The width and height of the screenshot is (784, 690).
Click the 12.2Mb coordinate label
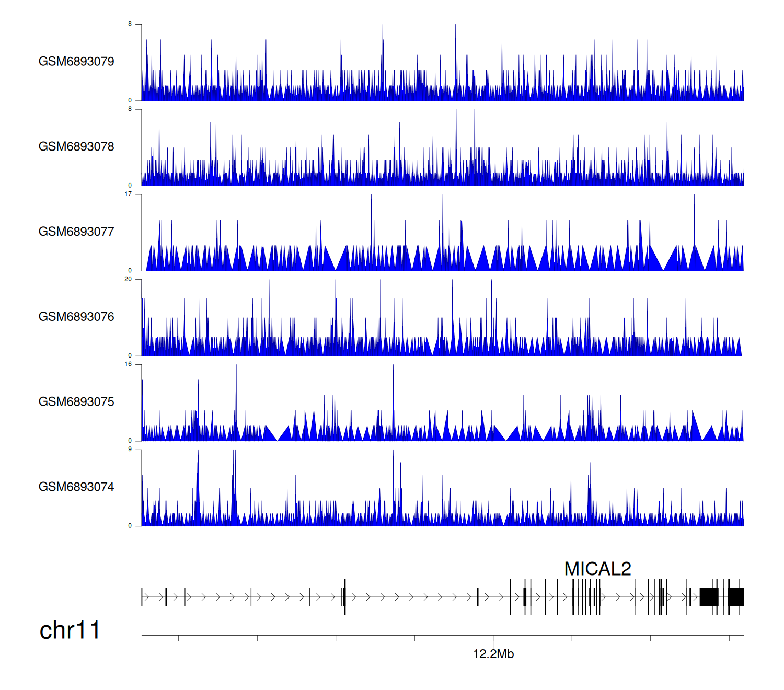[x=493, y=654]
